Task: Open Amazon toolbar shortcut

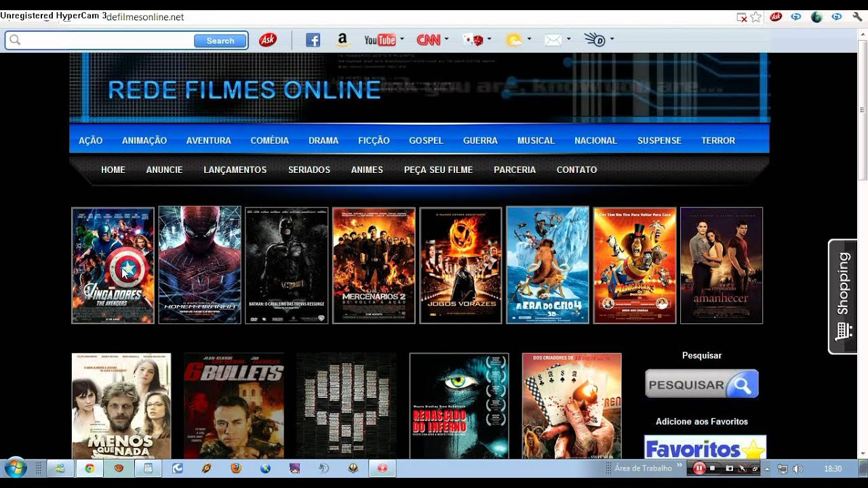Action: 342,40
